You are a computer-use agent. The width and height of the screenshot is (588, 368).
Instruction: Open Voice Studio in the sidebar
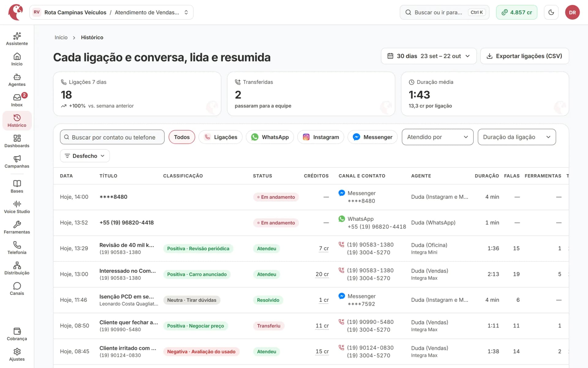pyautogui.click(x=17, y=207)
